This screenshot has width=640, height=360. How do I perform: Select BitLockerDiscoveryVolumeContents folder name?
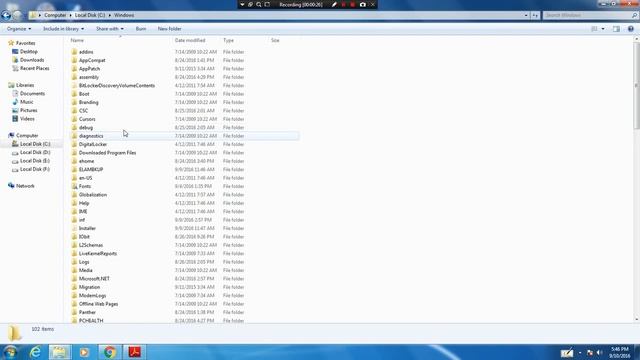(117, 85)
